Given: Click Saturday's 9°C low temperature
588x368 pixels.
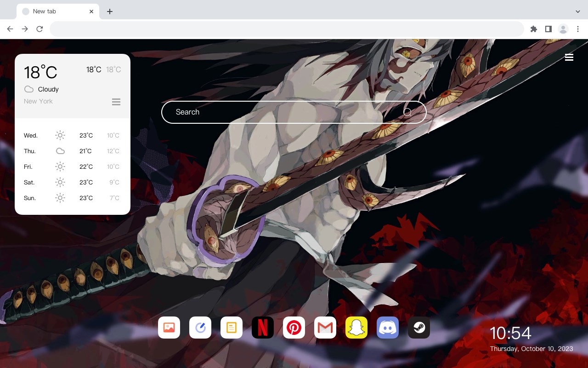Looking at the screenshot, I should tap(114, 183).
